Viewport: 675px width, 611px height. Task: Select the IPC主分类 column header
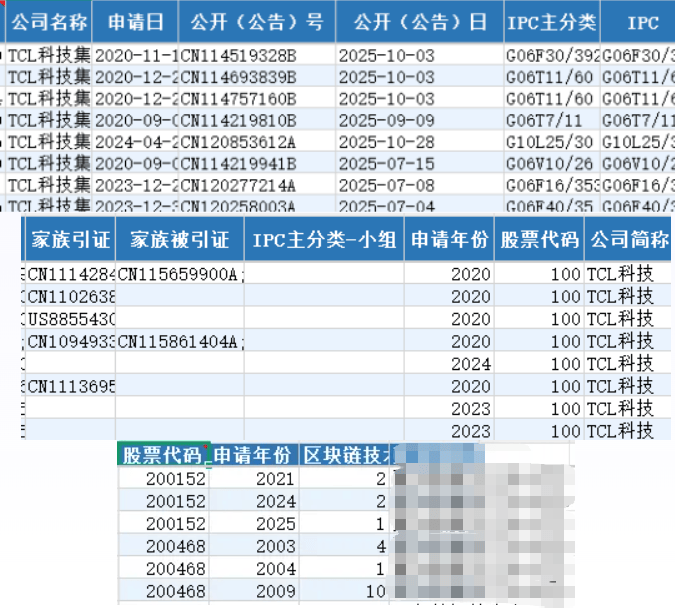(x=552, y=22)
